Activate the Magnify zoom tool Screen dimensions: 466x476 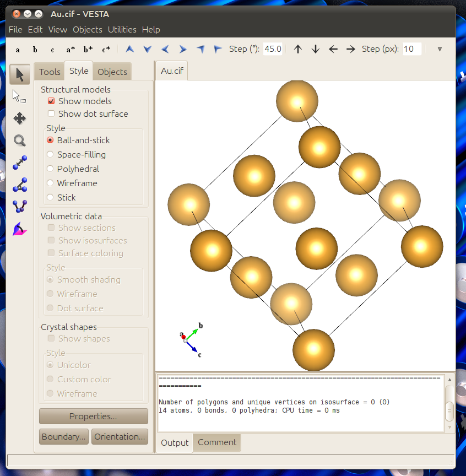click(x=20, y=140)
